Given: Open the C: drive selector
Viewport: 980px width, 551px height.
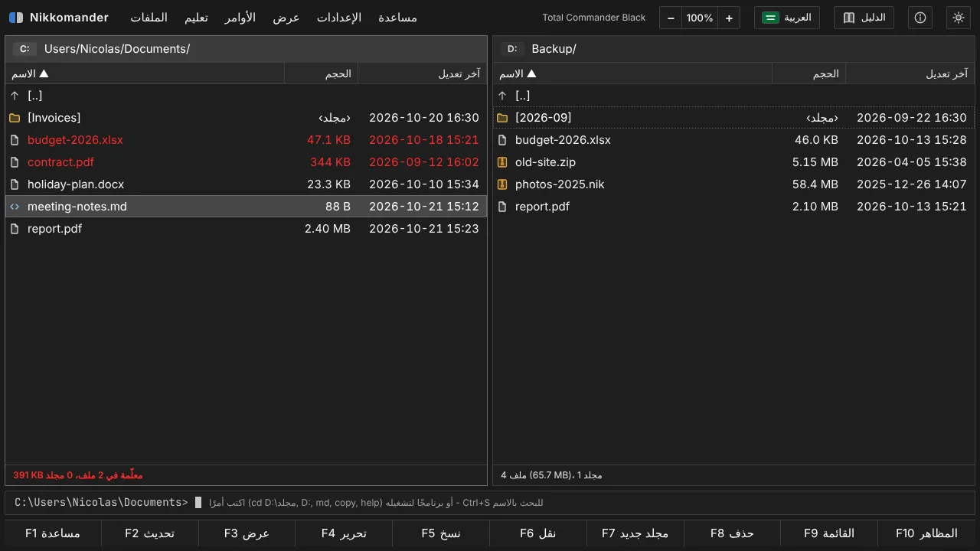Looking at the screenshot, I should tap(24, 49).
